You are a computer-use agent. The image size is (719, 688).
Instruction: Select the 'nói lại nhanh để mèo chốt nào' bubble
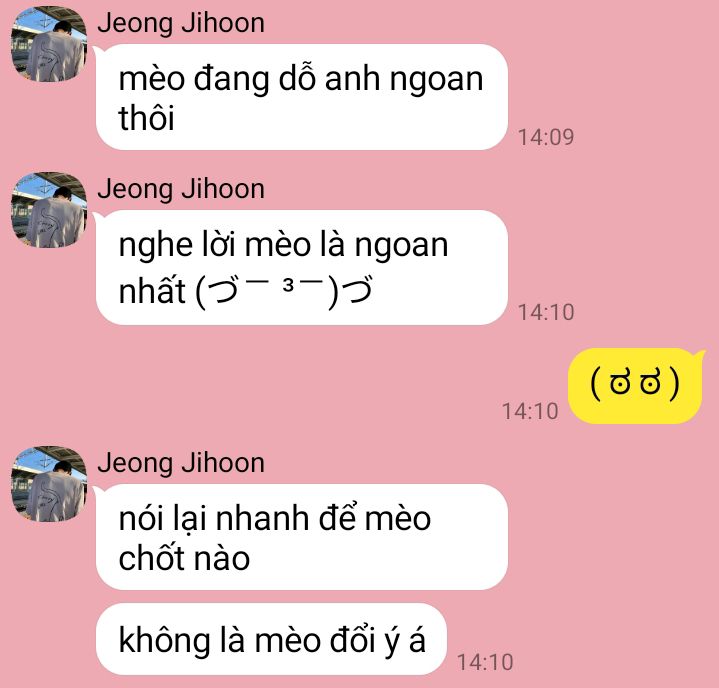coord(302,537)
